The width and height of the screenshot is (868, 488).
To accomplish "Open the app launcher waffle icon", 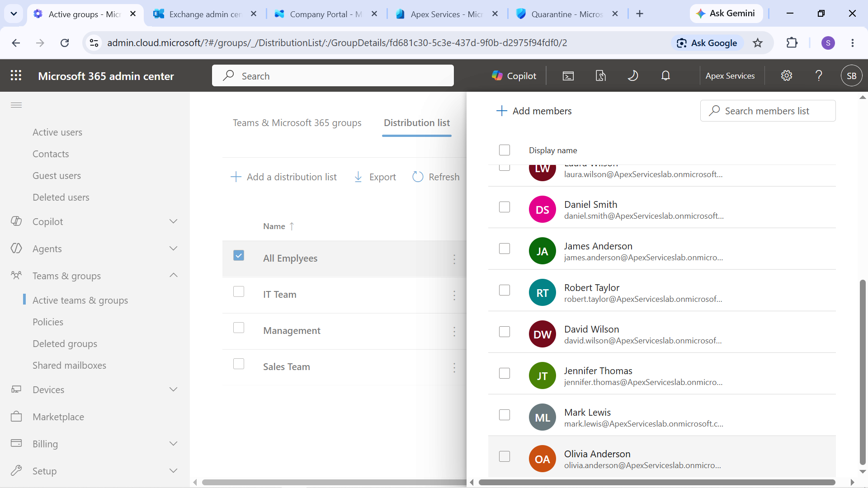I will [x=16, y=75].
